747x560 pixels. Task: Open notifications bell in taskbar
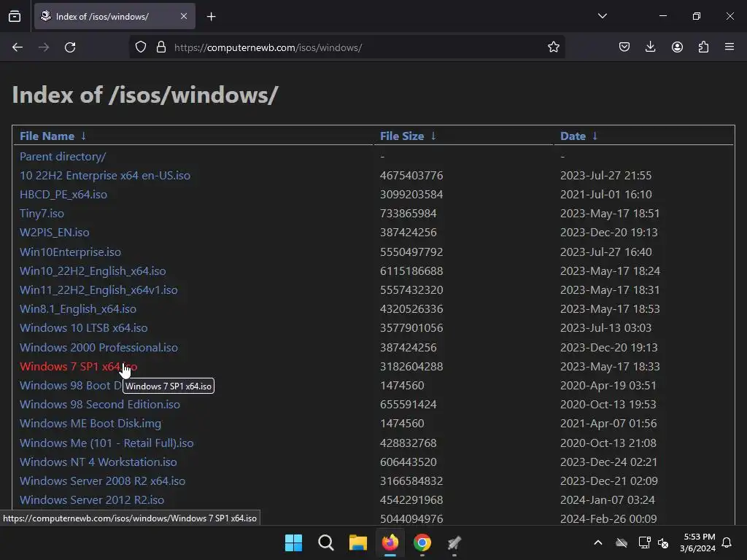pyautogui.click(x=727, y=542)
